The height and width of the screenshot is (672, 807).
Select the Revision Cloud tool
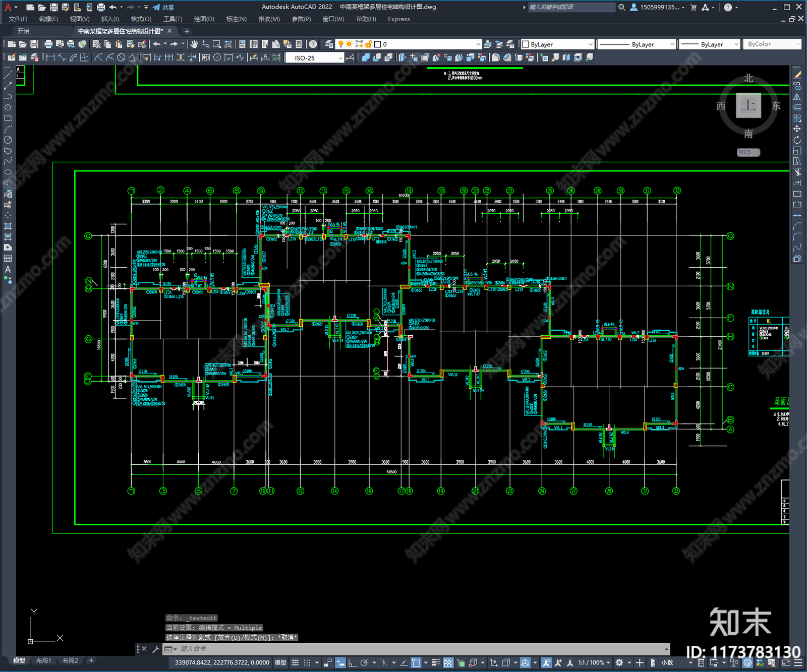pyautogui.click(x=8, y=151)
